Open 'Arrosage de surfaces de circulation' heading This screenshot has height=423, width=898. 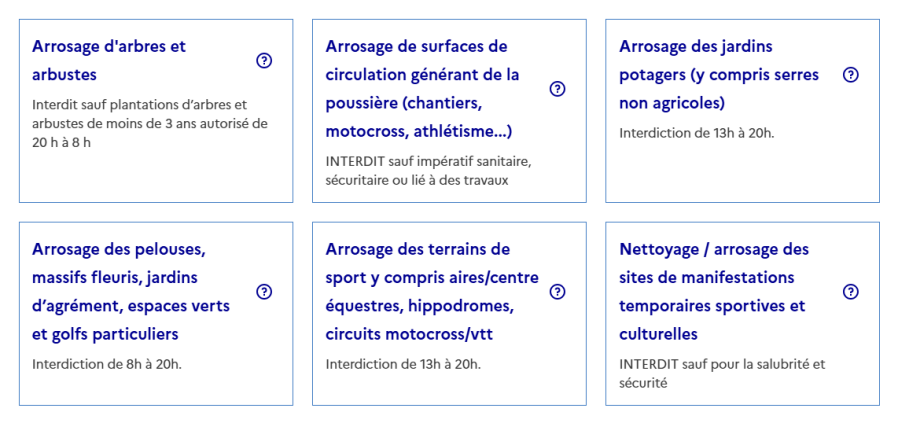pos(422,89)
